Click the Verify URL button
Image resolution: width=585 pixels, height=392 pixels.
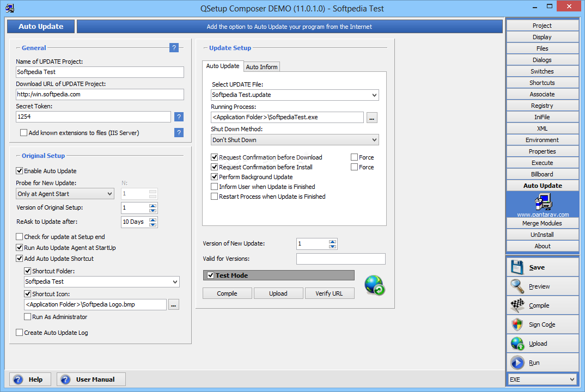329,293
